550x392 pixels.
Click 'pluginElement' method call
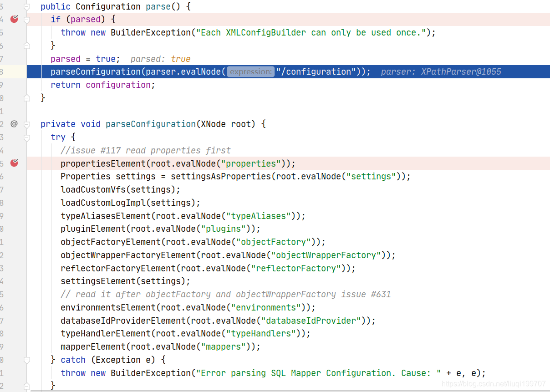(x=93, y=229)
